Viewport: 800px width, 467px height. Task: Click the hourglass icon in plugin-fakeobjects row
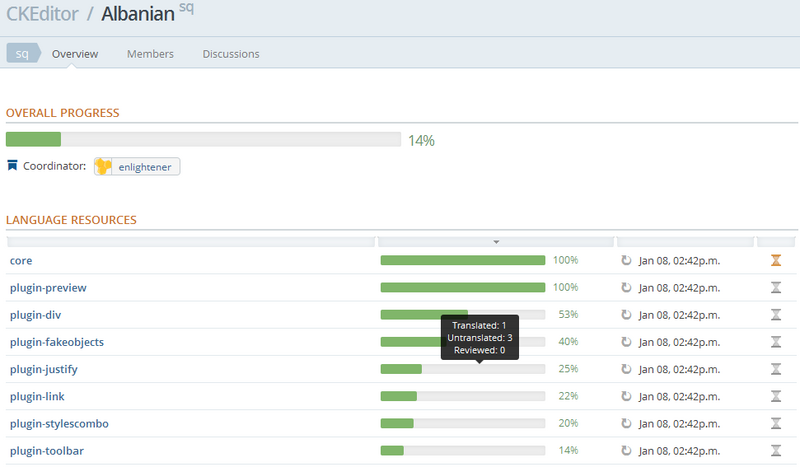(x=776, y=341)
